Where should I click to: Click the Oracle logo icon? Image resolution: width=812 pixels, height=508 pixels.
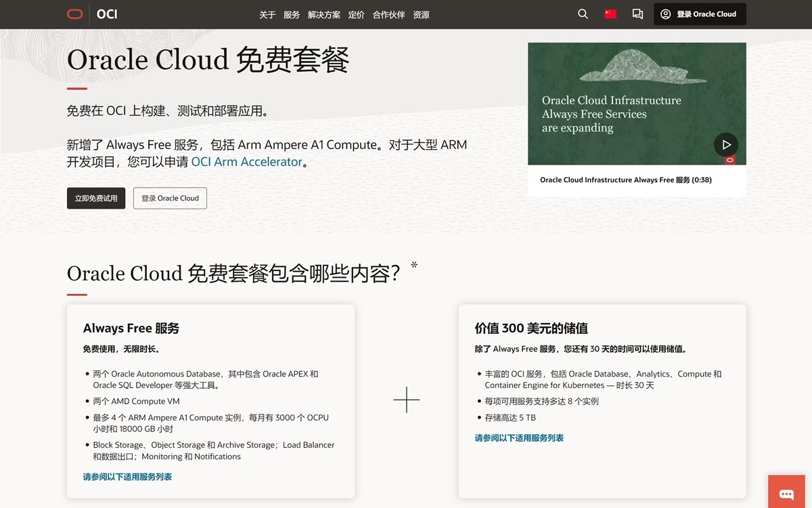pos(75,14)
